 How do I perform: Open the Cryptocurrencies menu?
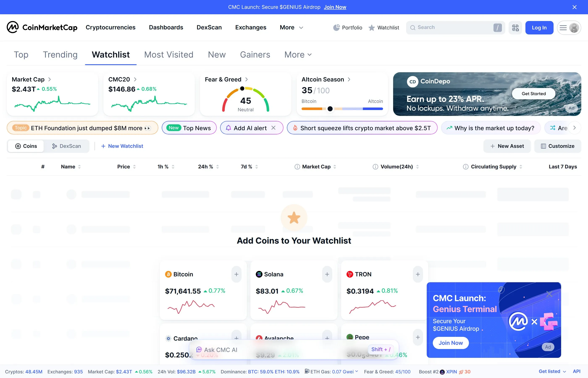[x=110, y=28]
